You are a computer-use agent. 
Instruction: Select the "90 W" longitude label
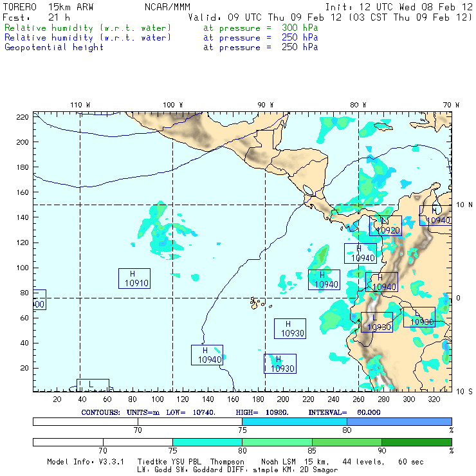(266, 105)
